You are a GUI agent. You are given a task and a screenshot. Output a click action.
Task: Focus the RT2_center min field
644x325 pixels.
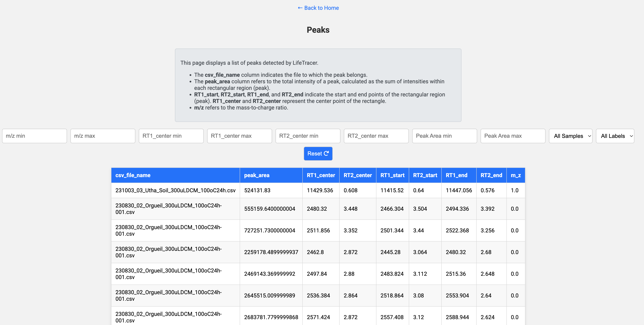[308, 136]
